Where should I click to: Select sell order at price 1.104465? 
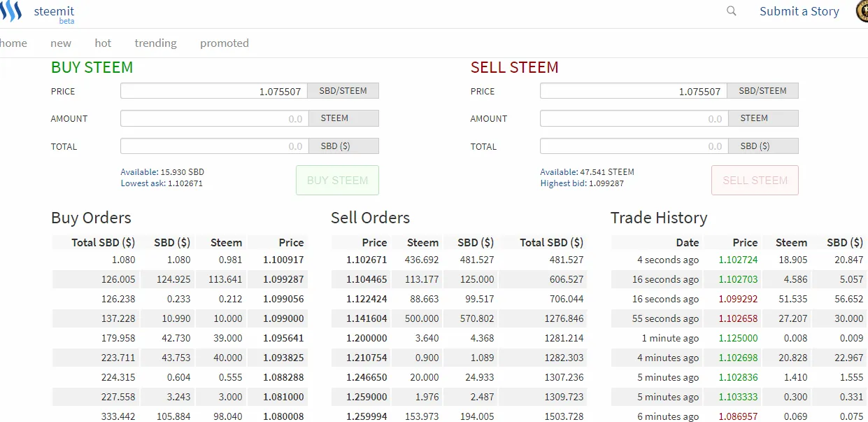click(460, 279)
